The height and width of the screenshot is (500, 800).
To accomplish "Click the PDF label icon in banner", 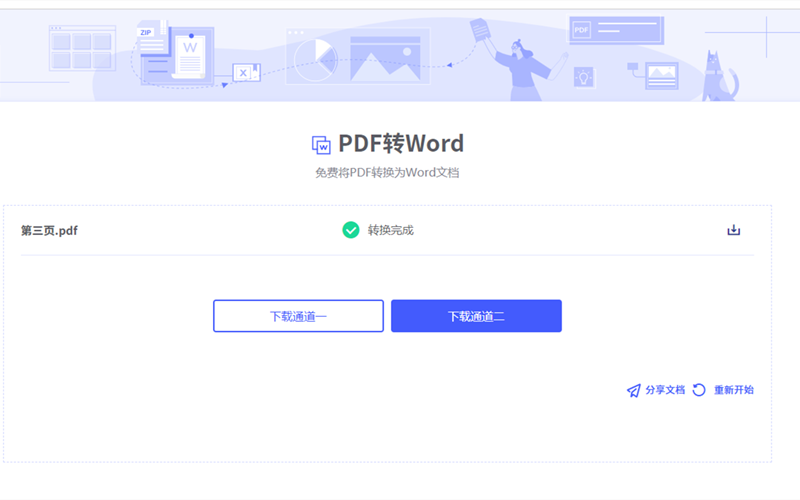I will (582, 31).
